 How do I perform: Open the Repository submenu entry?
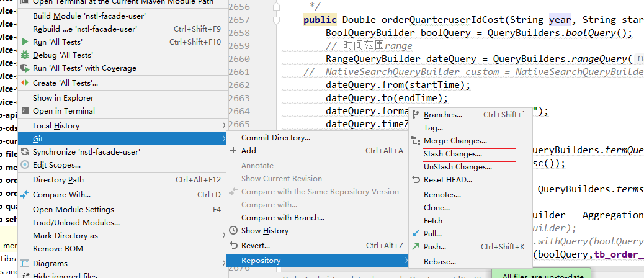click(x=318, y=261)
